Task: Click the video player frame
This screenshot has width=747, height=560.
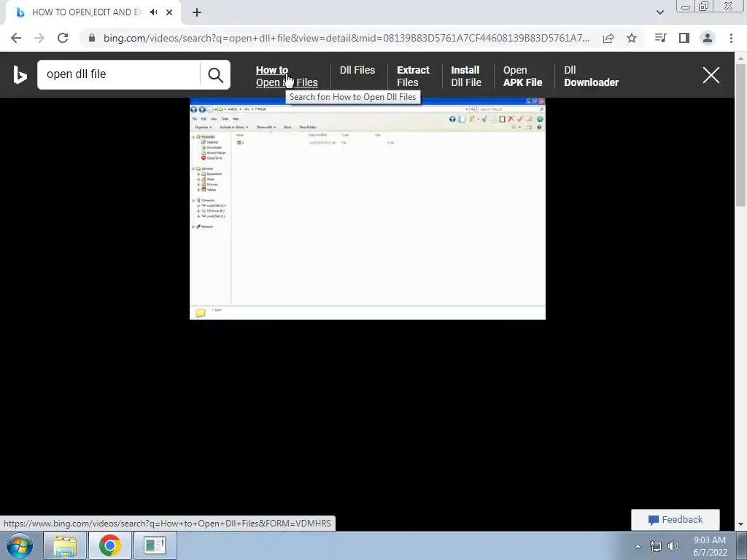Action: (368, 209)
